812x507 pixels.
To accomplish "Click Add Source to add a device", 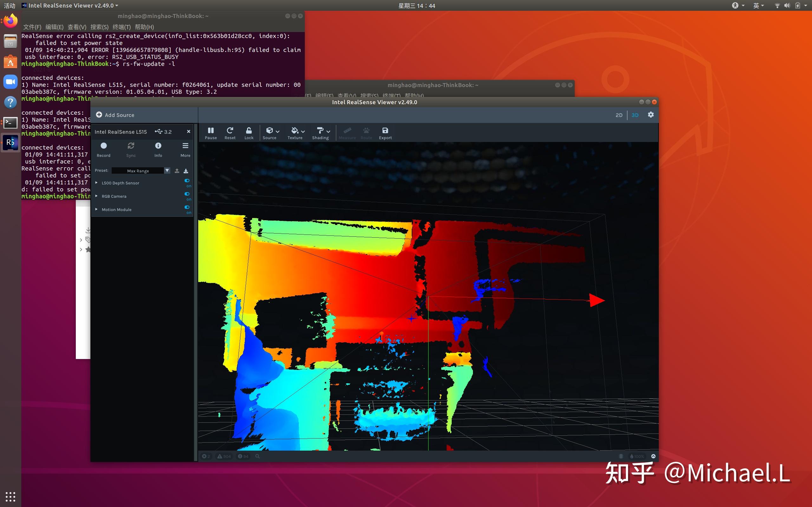I will tap(115, 115).
